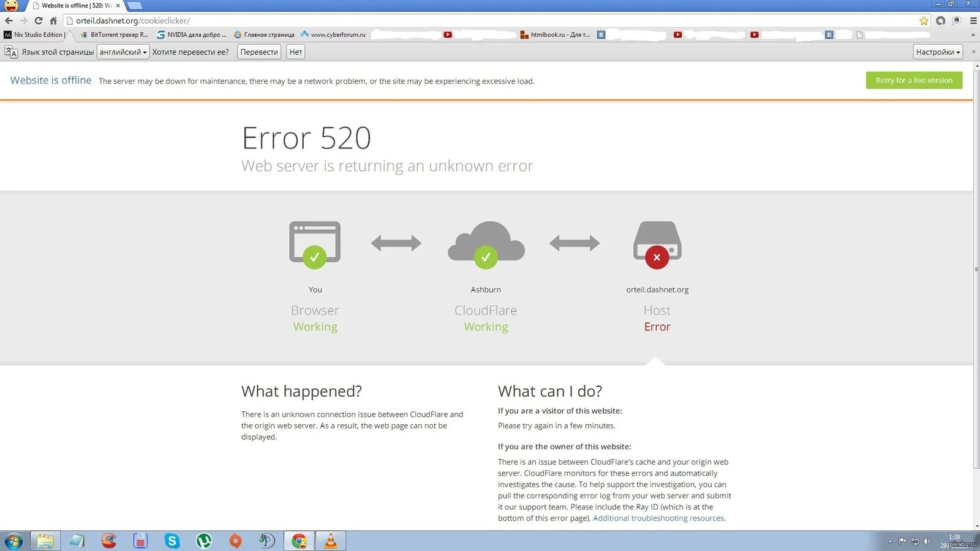
Task: Click the volume speaker tray icon
Action: pyautogui.click(x=927, y=541)
